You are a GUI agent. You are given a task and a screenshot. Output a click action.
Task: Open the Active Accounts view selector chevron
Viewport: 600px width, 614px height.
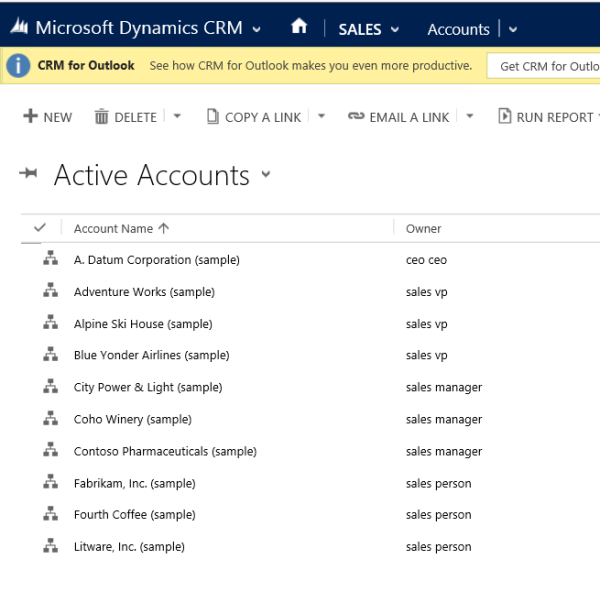(x=266, y=174)
